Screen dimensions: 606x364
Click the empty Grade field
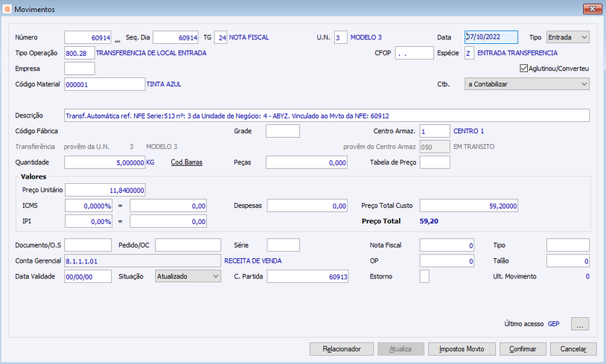pyautogui.click(x=283, y=131)
